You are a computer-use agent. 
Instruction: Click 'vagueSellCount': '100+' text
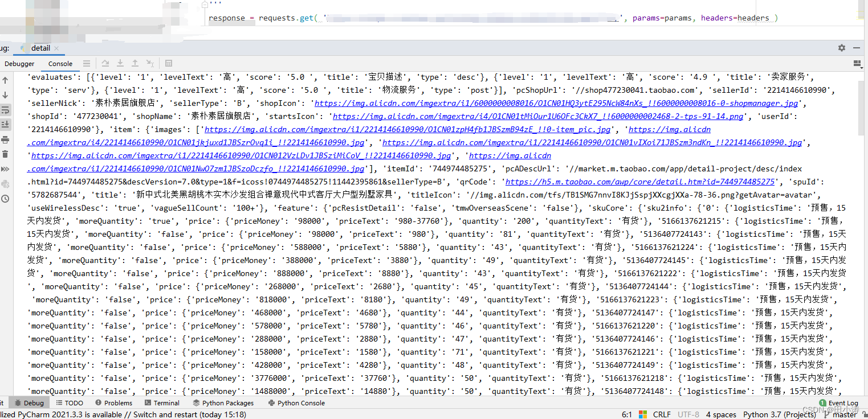coord(207,208)
